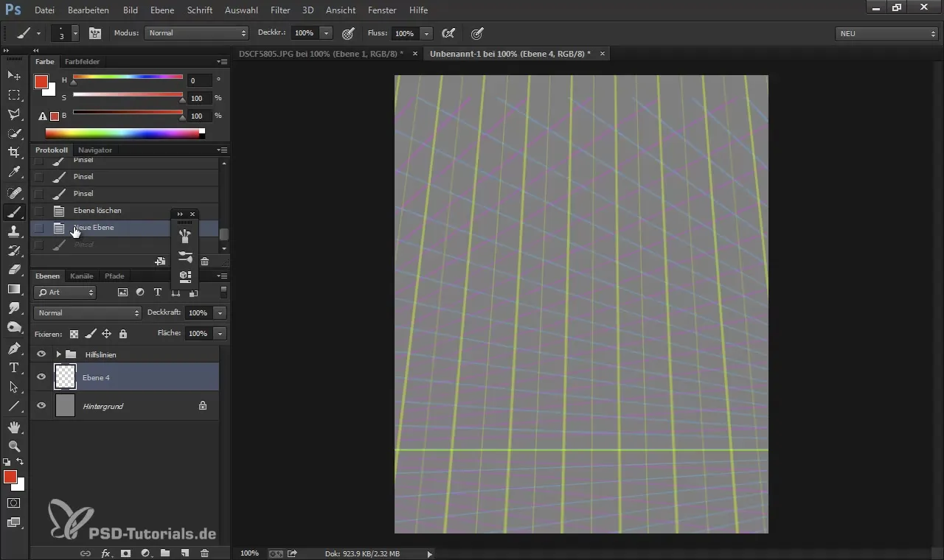Toggle Quick Mask mode
This screenshot has width=944, height=560.
tap(14, 503)
